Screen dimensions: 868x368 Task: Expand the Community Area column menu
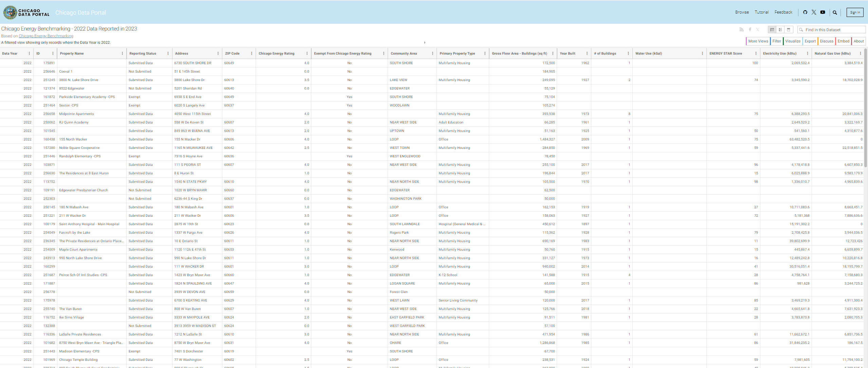point(432,53)
